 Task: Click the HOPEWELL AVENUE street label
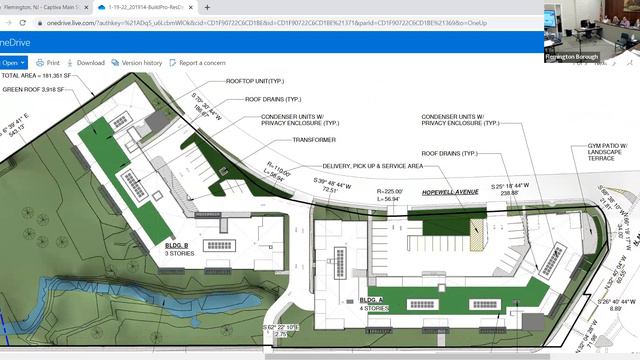click(x=450, y=192)
